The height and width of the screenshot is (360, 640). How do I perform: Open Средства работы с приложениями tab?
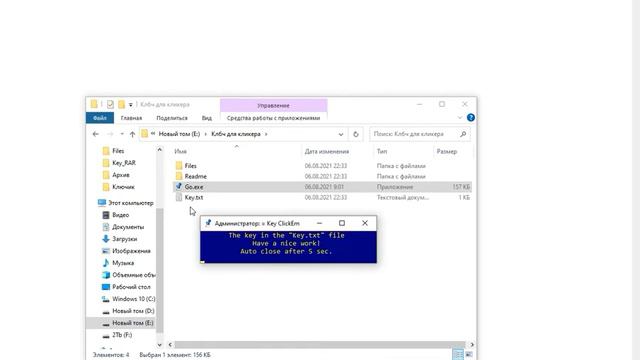[273, 118]
